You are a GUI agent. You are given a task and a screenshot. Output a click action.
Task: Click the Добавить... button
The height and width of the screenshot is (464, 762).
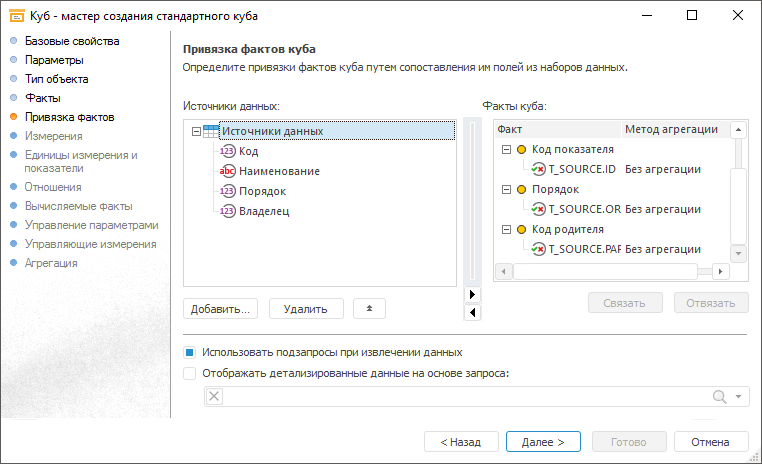click(x=221, y=308)
